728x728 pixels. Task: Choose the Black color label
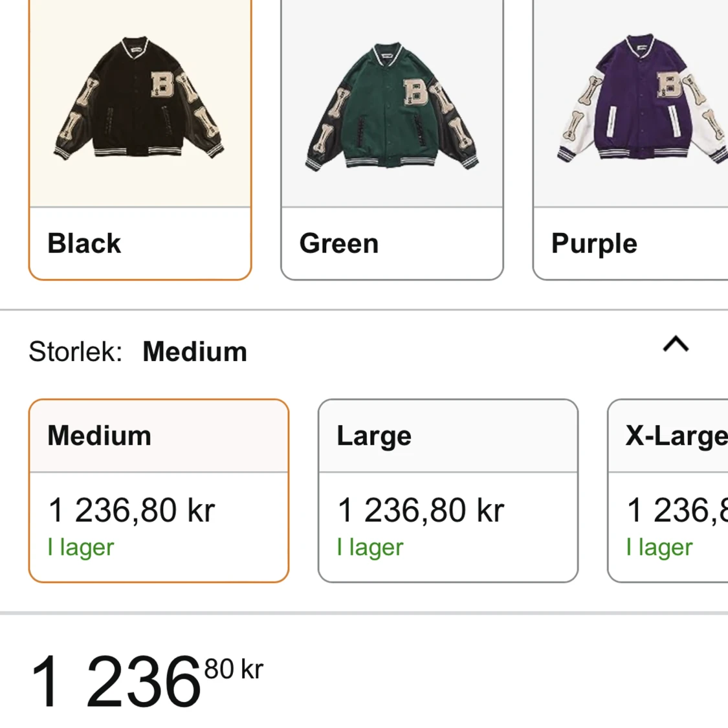point(84,244)
